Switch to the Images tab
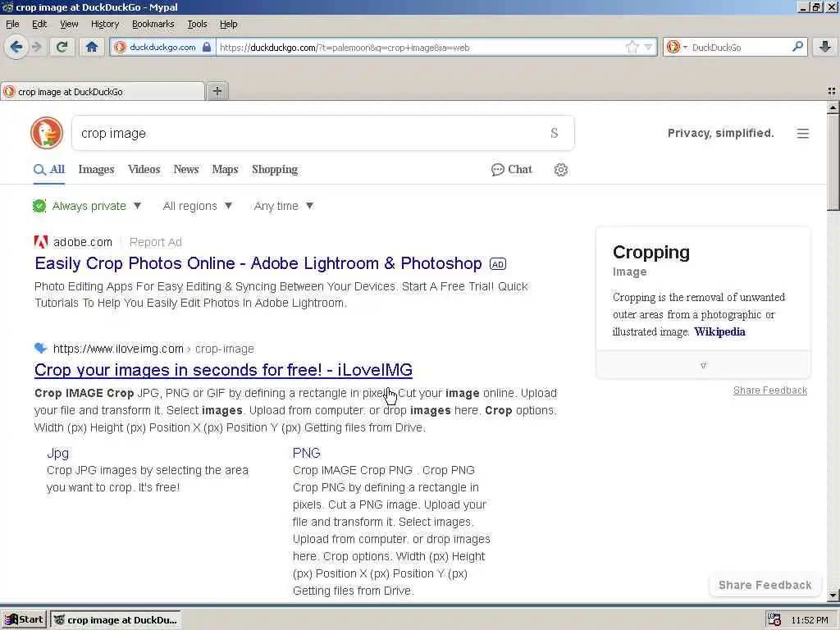The height and width of the screenshot is (630, 840). click(x=97, y=169)
